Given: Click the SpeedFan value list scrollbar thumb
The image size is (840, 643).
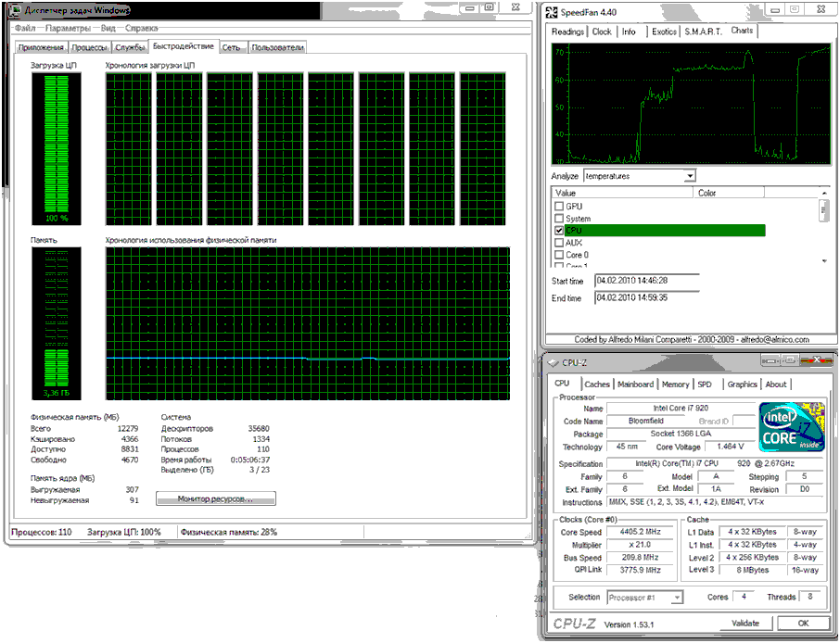Looking at the screenshot, I should click(x=824, y=210).
